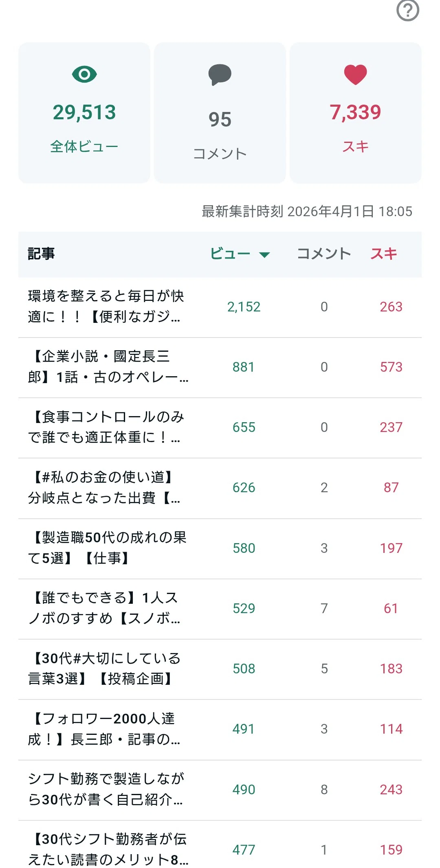The height and width of the screenshot is (868, 440).
Task: Tap the red heart スキ icon
Action: [355, 75]
